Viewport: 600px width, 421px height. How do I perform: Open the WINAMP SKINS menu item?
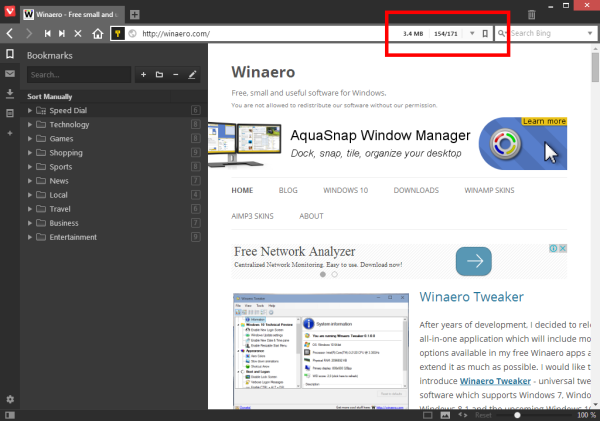(x=489, y=190)
